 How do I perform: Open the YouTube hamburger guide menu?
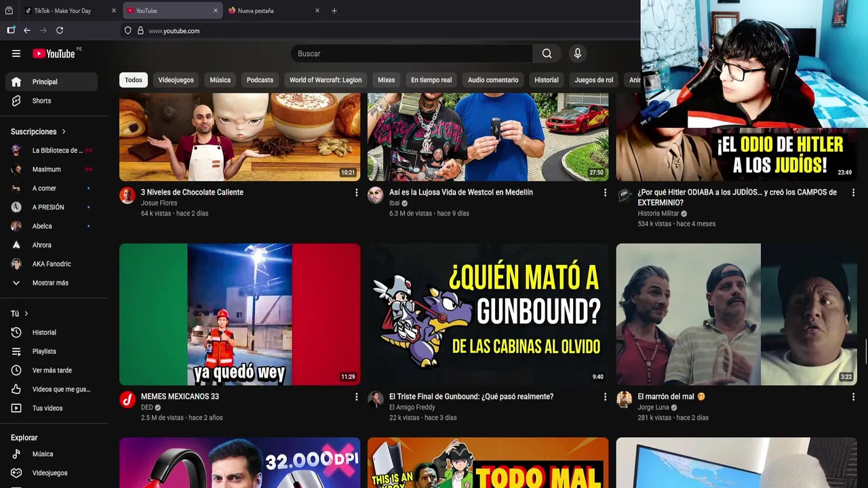pyautogui.click(x=16, y=54)
